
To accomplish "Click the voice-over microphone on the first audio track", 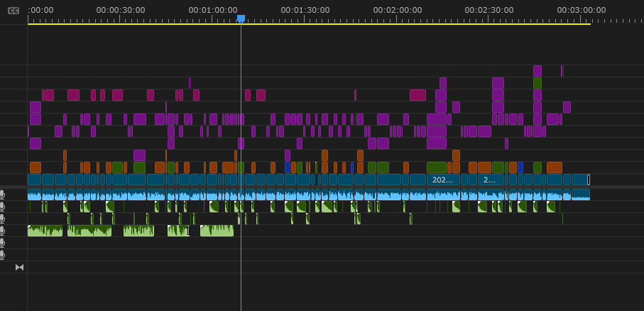I will (2, 194).
